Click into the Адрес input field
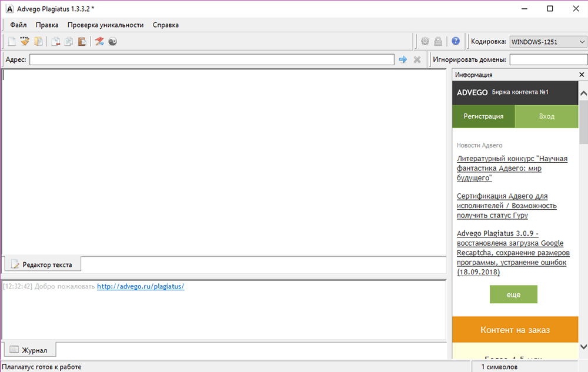The height and width of the screenshot is (372, 588). click(x=212, y=59)
